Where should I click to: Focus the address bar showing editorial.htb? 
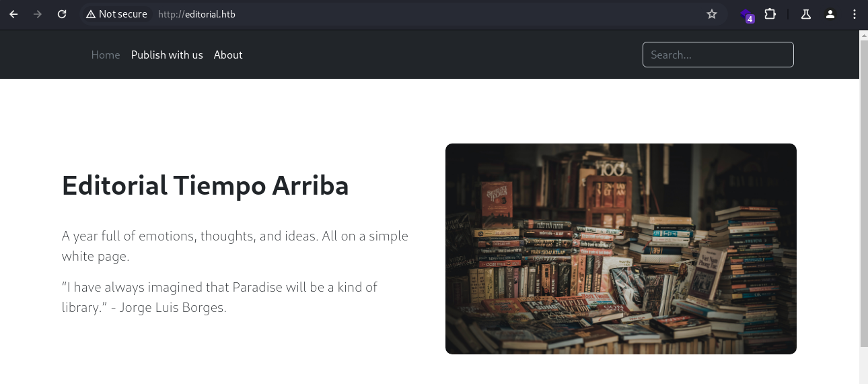[x=431, y=14]
